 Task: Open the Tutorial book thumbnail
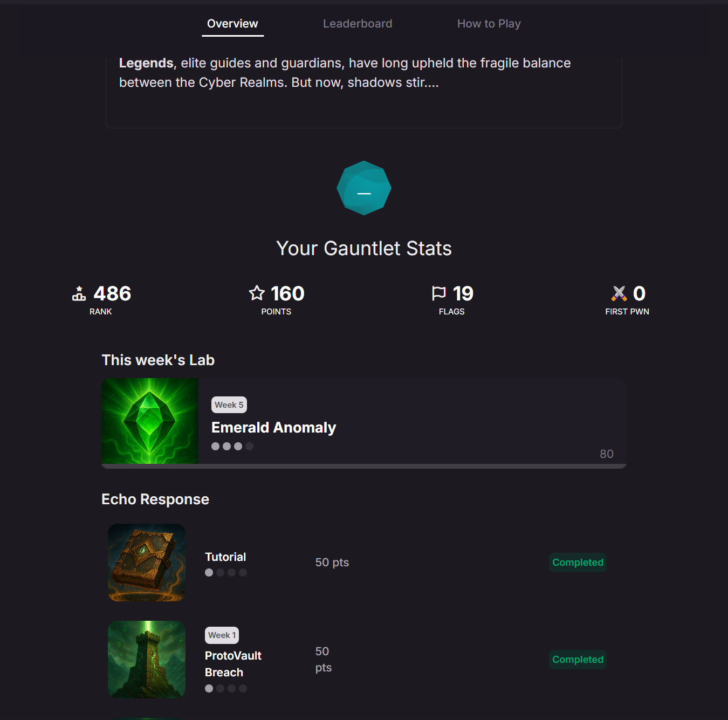click(x=147, y=563)
